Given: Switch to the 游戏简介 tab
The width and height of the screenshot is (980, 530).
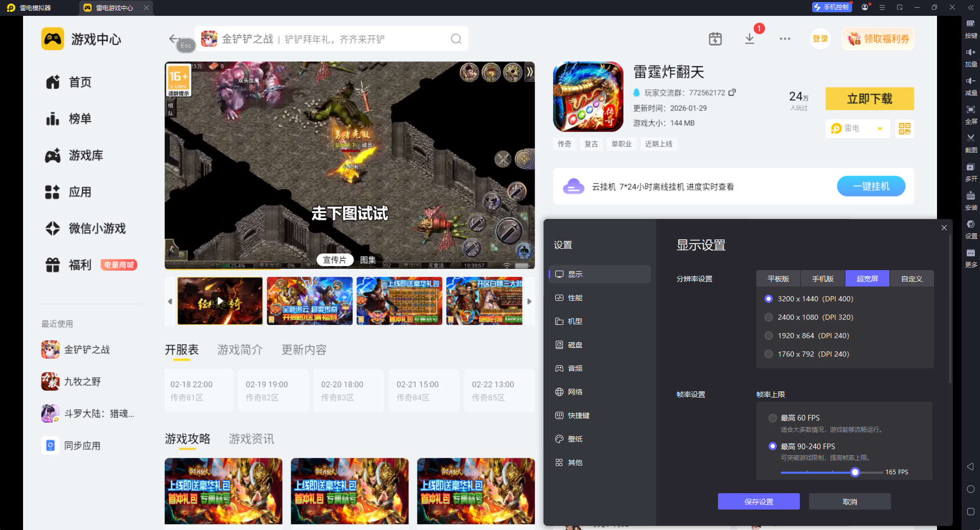Looking at the screenshot, I should coord(240,350).
